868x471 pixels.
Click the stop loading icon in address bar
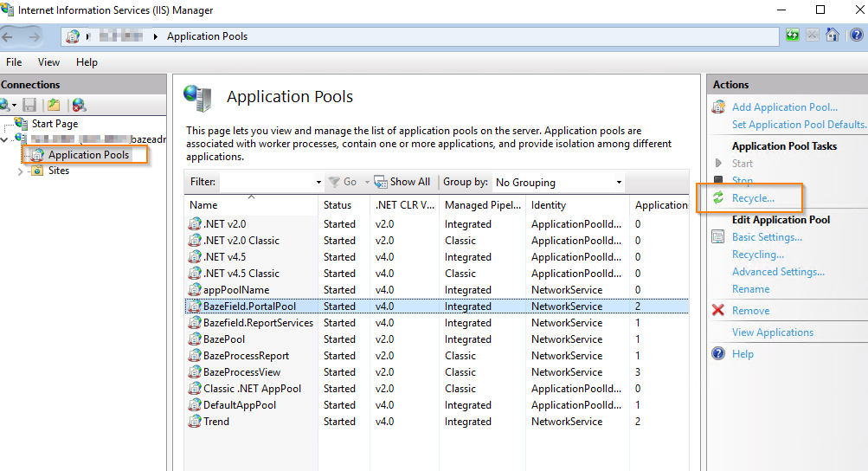click(x=812, y=35)
